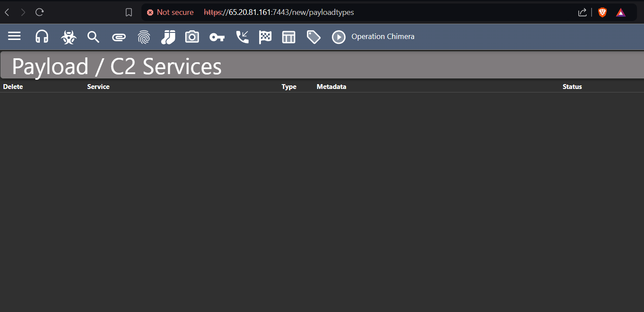644x312 pixels.
Task: Click the bookmark icon in address bar
Action: click(129, 12)
